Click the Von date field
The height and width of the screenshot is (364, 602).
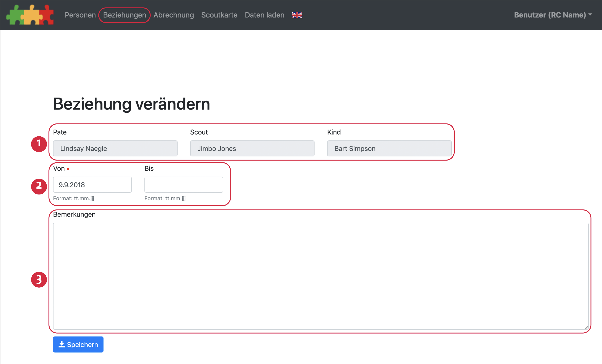click(x=92, y=184)
